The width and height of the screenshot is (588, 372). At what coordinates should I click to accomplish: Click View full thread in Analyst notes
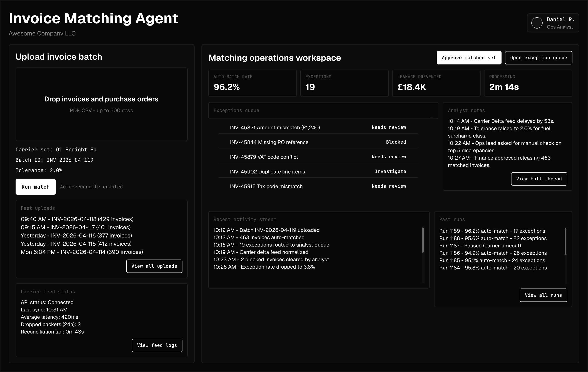(x=539, y=179)
